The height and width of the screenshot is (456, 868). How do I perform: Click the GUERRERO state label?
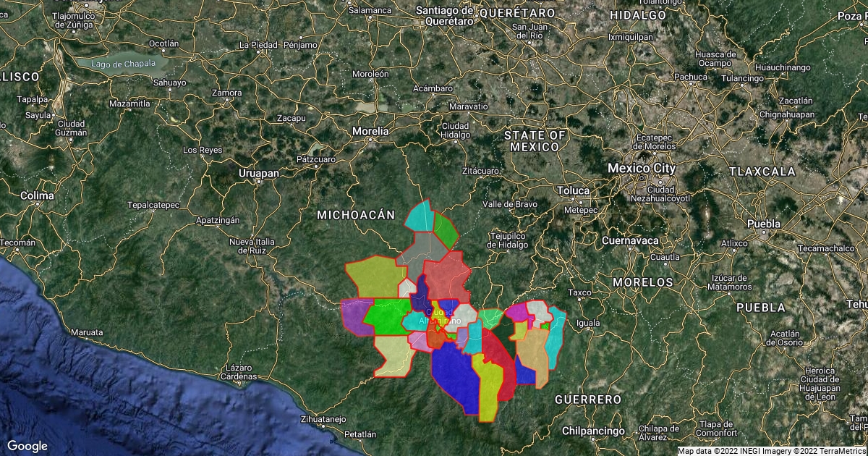point(588,400)
